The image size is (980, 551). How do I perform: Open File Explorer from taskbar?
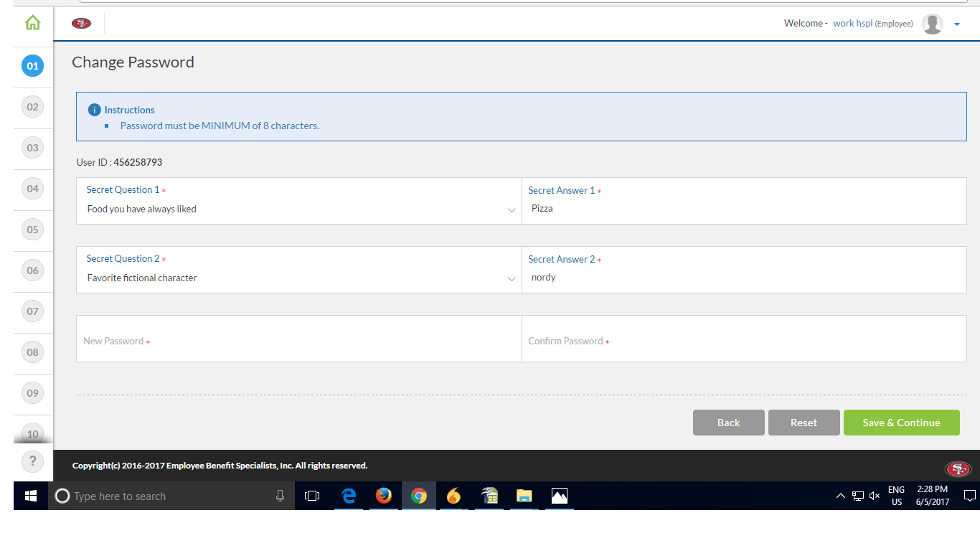524,496
